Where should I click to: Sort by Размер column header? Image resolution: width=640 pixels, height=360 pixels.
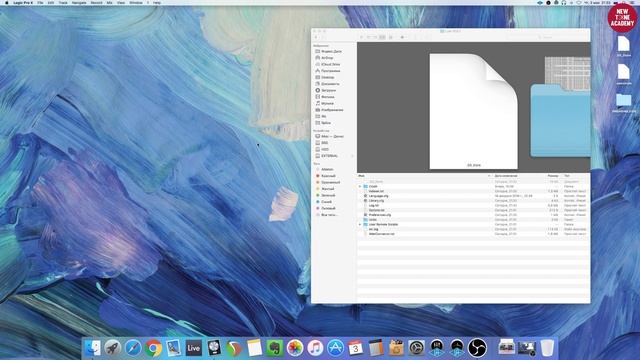coord(553,176)
